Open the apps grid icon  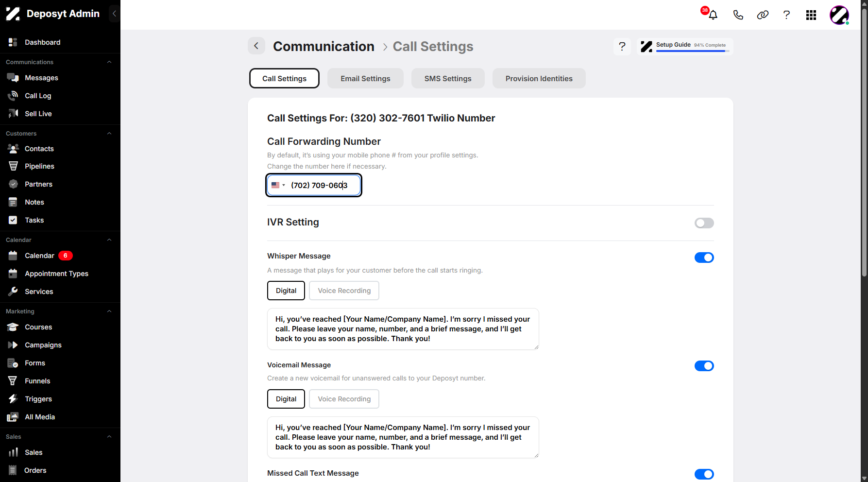(811, 15)
